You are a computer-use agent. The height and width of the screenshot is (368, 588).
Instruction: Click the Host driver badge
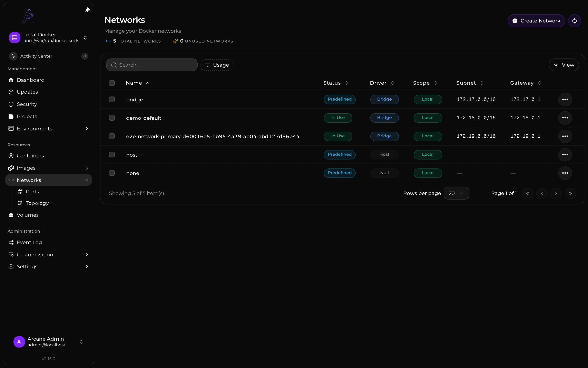point(384,155)
